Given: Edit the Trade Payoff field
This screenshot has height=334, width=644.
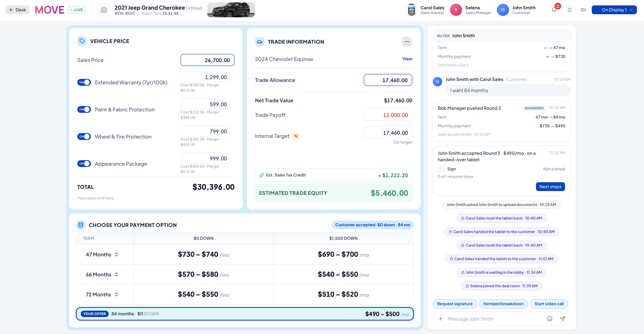Looking at the screenshot, I should pos(388,115).
